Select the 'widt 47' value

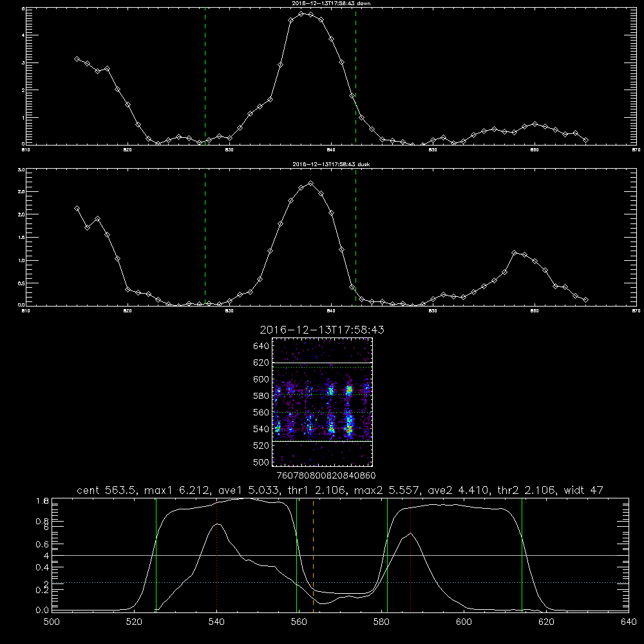(583, 490)
